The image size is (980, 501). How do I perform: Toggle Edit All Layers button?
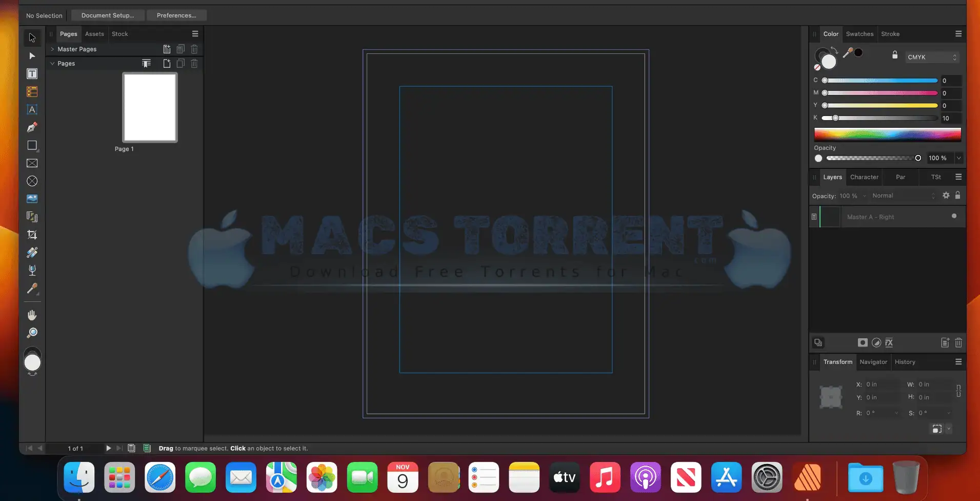(x=818, y=343)
